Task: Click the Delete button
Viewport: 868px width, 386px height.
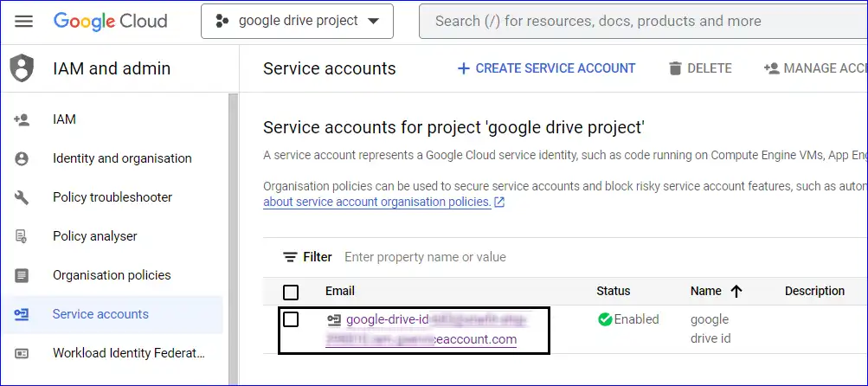Action: (700, 68)
